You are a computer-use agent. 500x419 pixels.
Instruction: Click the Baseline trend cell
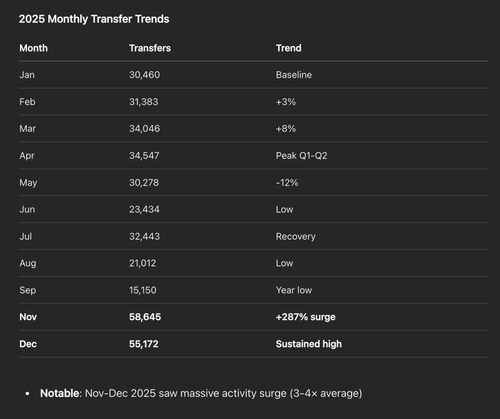click(294, 75)
